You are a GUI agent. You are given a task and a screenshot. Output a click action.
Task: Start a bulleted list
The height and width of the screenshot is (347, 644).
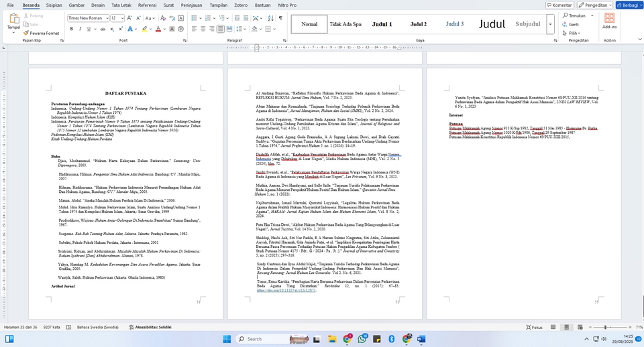tap(193, 17)
